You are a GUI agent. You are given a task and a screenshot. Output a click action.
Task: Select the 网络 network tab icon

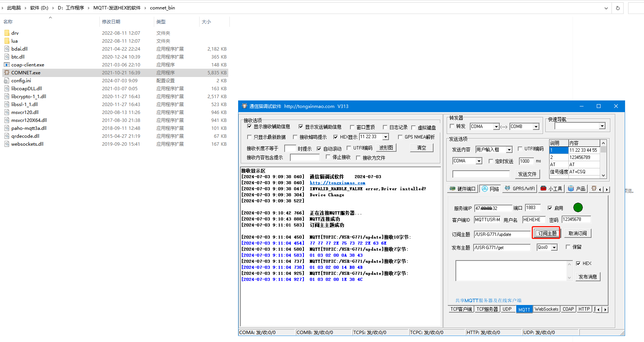[x=485, y=189]
